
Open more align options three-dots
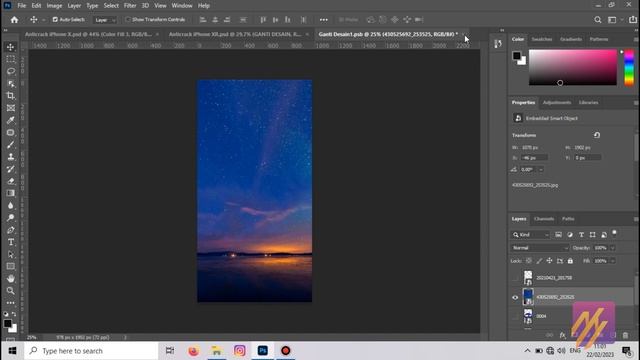tap(323, 20)
